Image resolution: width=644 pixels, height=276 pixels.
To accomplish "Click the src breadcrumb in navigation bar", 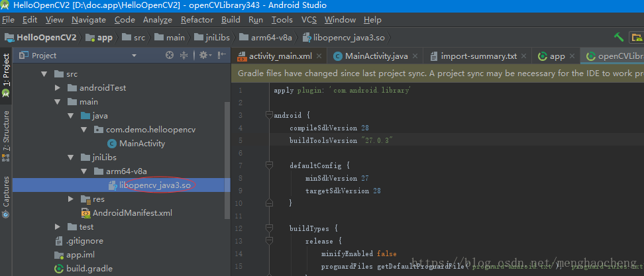I will 134,37.
